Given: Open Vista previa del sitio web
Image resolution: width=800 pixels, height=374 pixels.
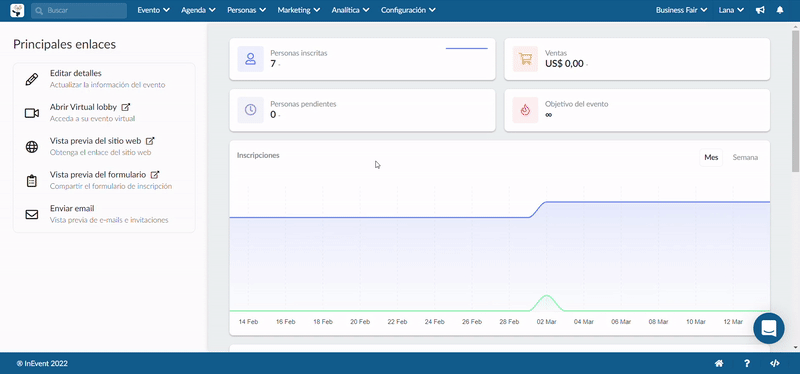Looking at the screenshot, I should (95, 141).
